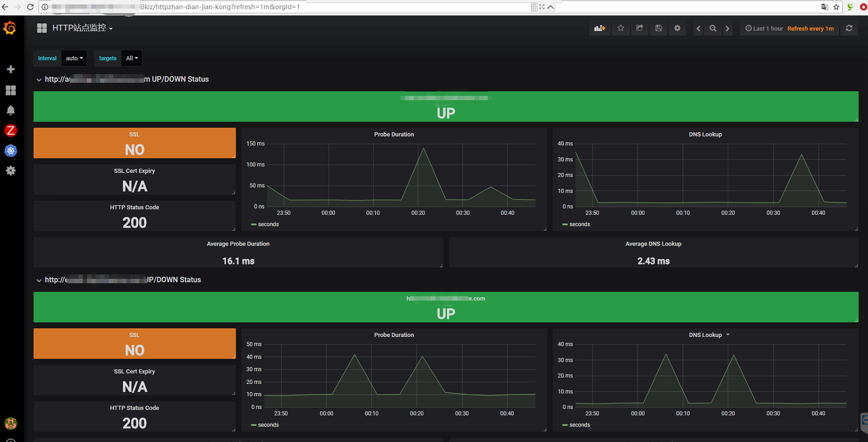Open the second DNS Lookup panel menu caret

[728, 335]
